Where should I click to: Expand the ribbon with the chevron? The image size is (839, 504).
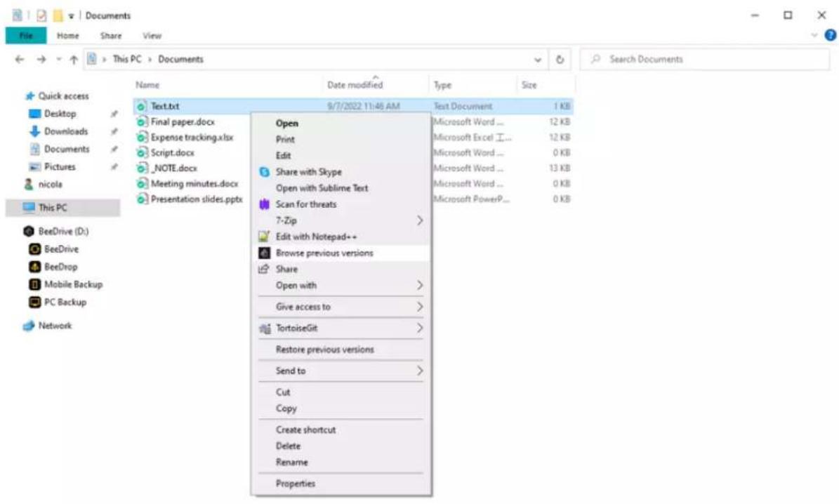(814, 35)
